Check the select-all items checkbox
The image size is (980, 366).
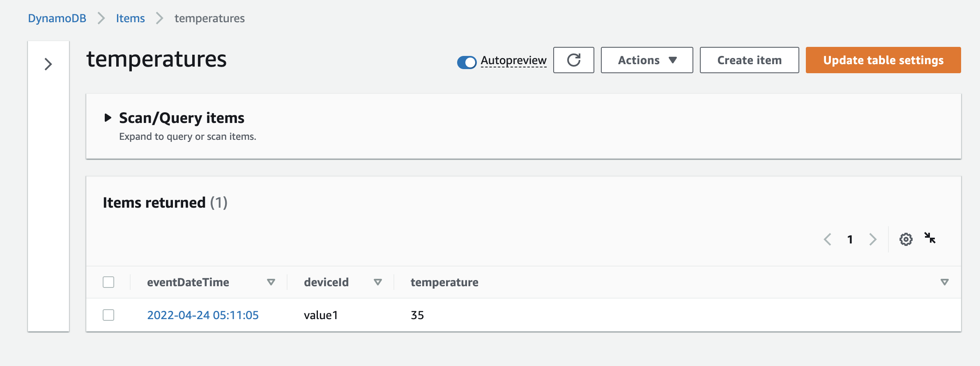click(x=108, y=282)
